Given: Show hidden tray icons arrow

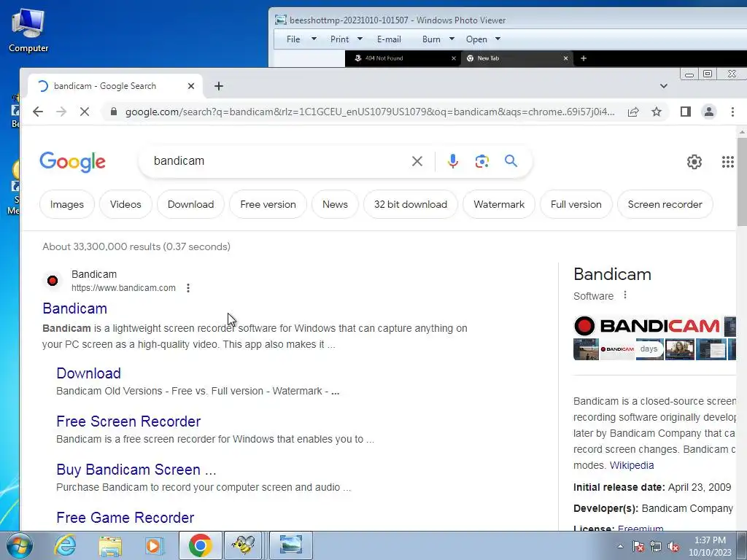Looking at the screenshot, I should tap(620, 546).
